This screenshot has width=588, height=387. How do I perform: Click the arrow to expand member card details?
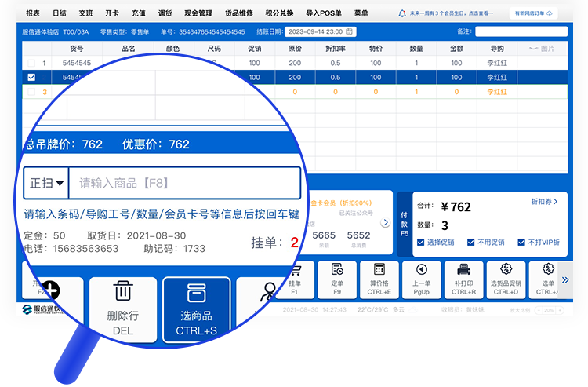click(385, 223)
